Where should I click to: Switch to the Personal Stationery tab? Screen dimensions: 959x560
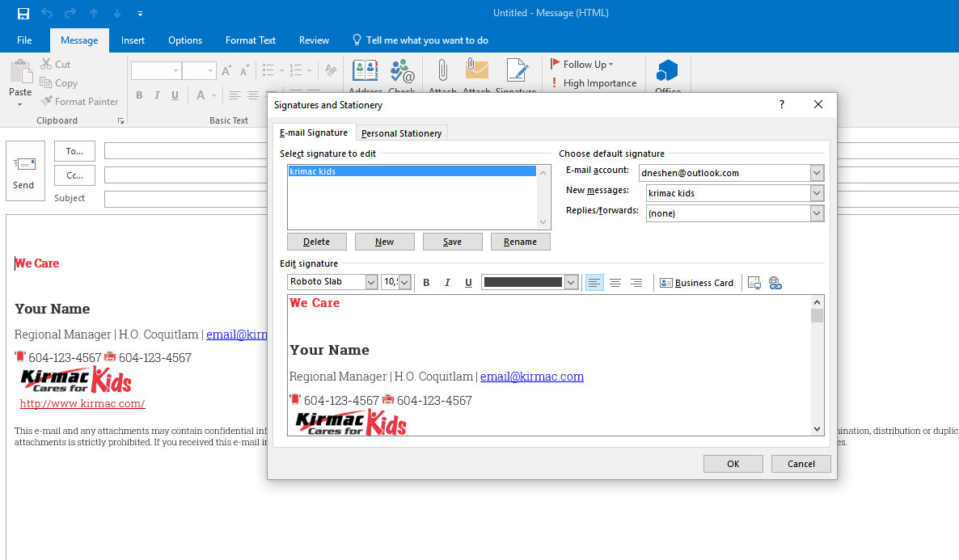(401, 133)
